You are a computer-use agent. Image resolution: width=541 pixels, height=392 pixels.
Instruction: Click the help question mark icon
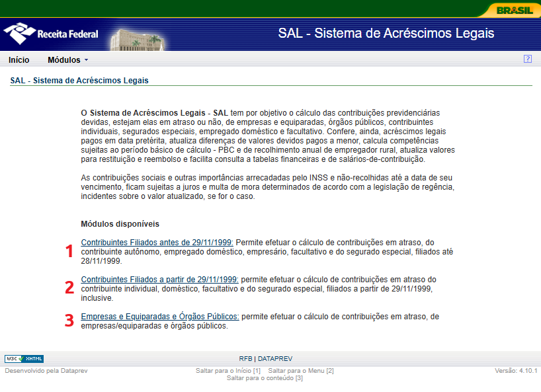[527, 59]
